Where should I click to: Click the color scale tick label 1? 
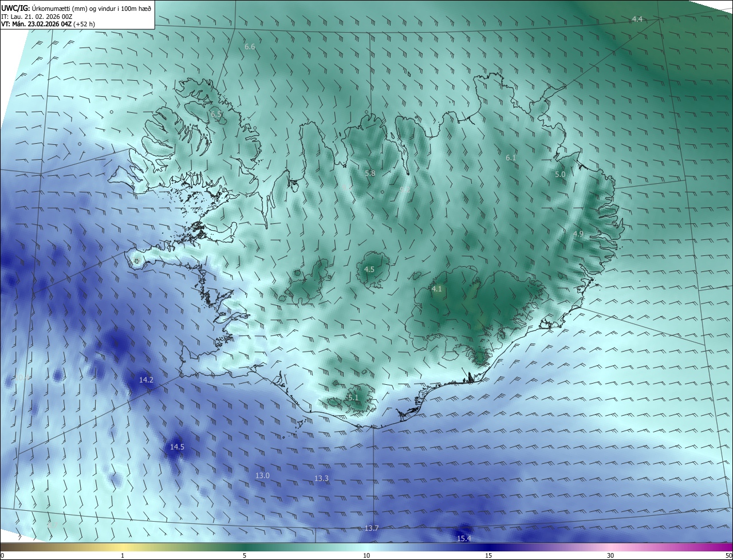(123, 555)
